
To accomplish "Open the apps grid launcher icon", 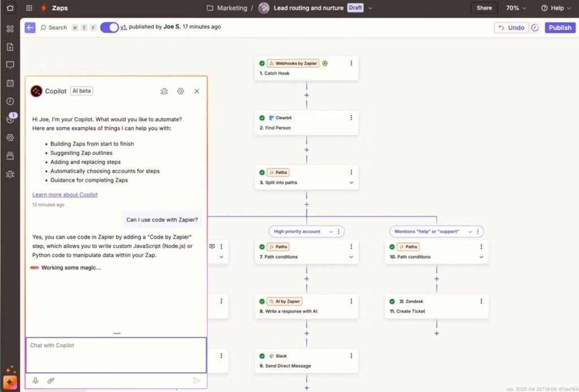I will [x=29, y=8].
